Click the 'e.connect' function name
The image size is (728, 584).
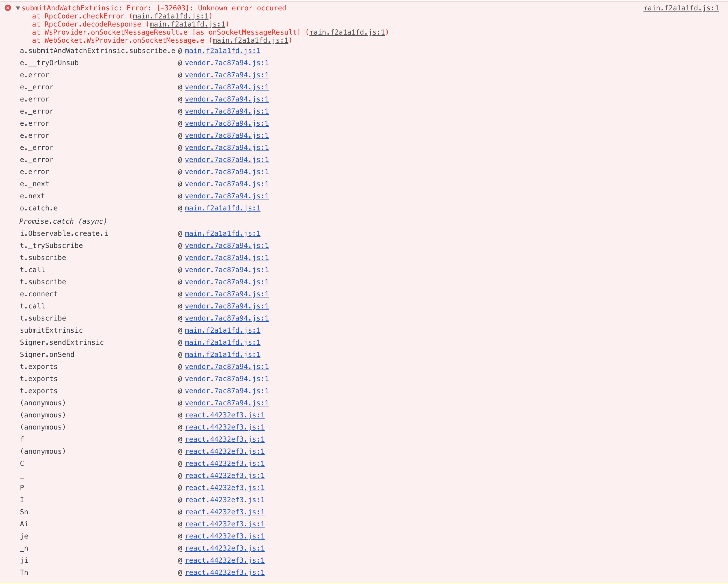[x=39, y=294]
